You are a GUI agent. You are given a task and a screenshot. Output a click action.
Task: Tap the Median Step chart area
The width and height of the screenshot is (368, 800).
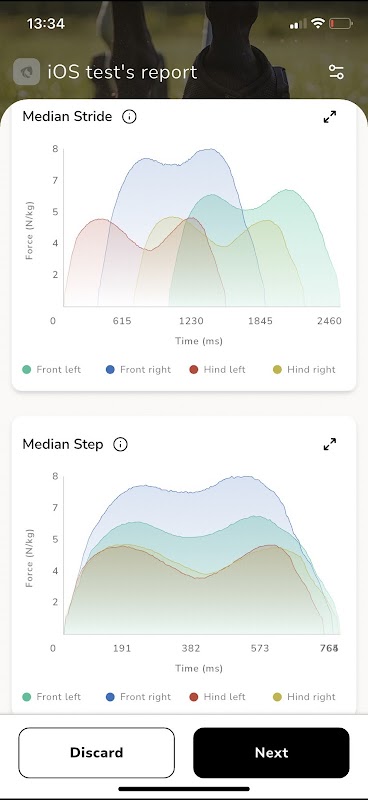202,555
